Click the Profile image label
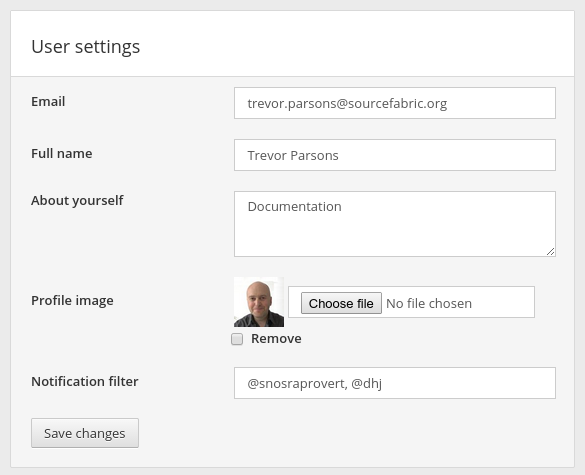The image size is (585, 475). (x=72, y=300)
